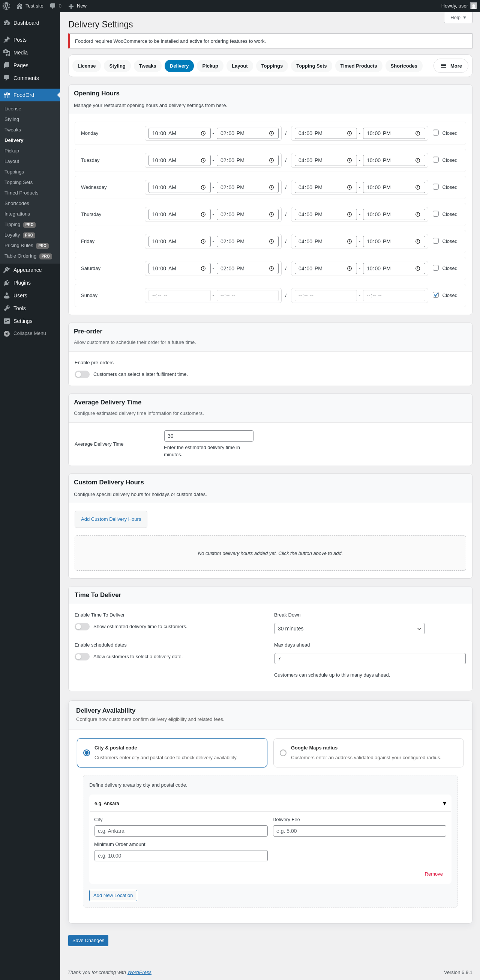The height and width of the screenshot is (980, 480).
Task: Mark Wednesday as Closed
Action: [435, 187]
